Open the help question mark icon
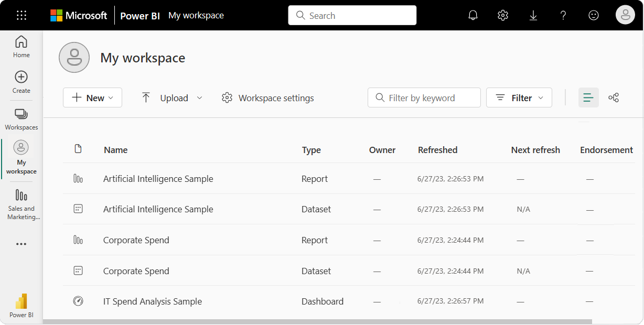644x325 pixels. click(563, 15)
